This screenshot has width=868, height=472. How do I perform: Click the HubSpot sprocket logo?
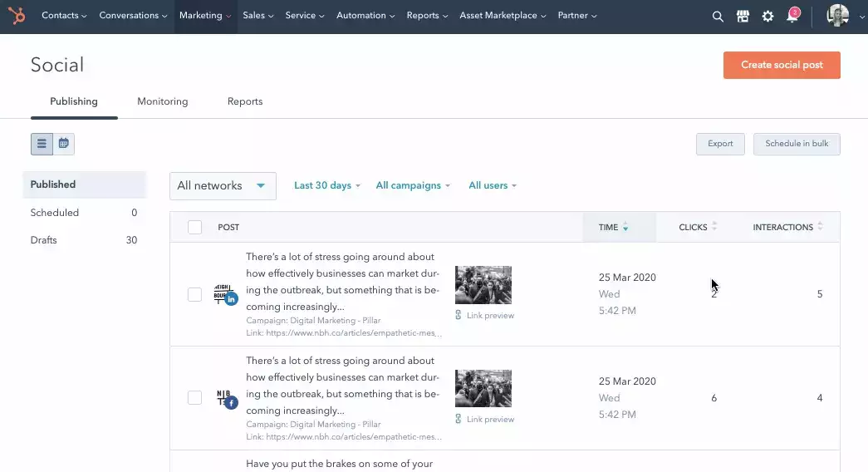[x=17, y=16]
